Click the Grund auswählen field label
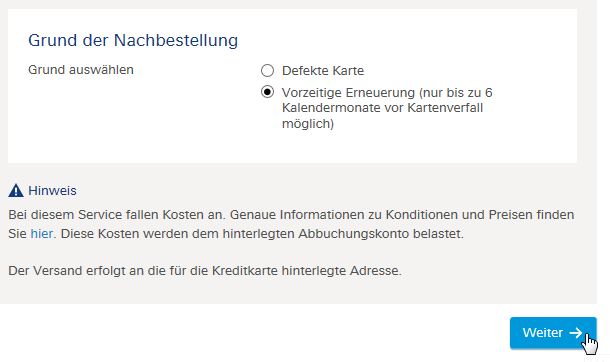This screenshot has height=362, width=610. click(x=81, y=70)
